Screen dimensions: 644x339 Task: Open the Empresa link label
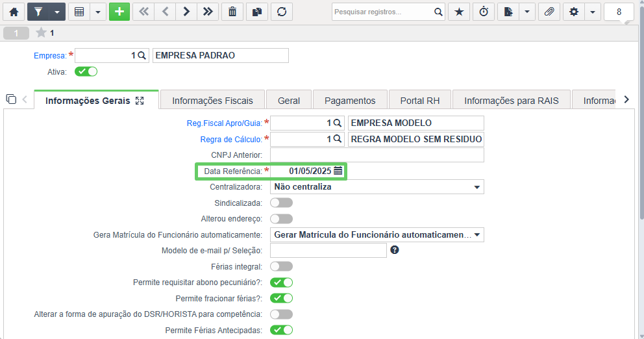50,56
